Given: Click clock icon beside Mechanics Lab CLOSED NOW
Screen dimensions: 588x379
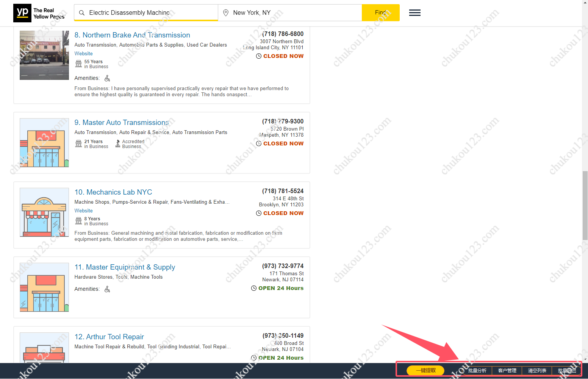Looking at the screenshot, I should [x=259, y=213].
